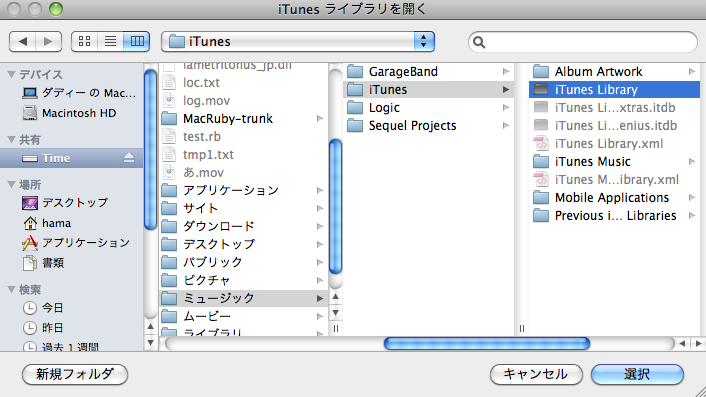706x397 pixels.
Task: Click the 過去 1 週間 saved search
Action: click(72, 347)
